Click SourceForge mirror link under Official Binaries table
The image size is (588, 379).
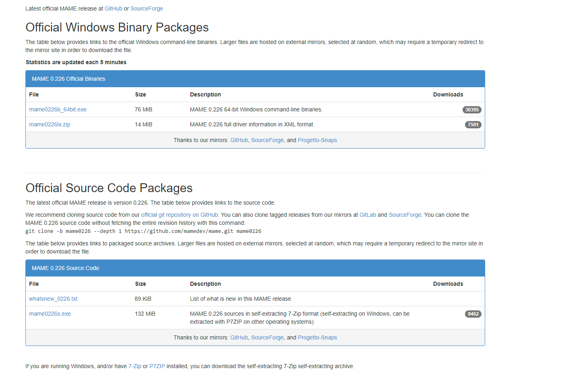tap(267, 140)
